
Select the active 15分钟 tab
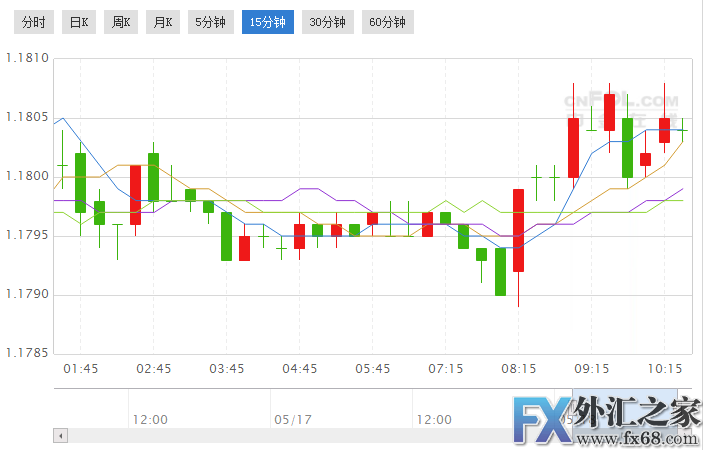[267, 22]
